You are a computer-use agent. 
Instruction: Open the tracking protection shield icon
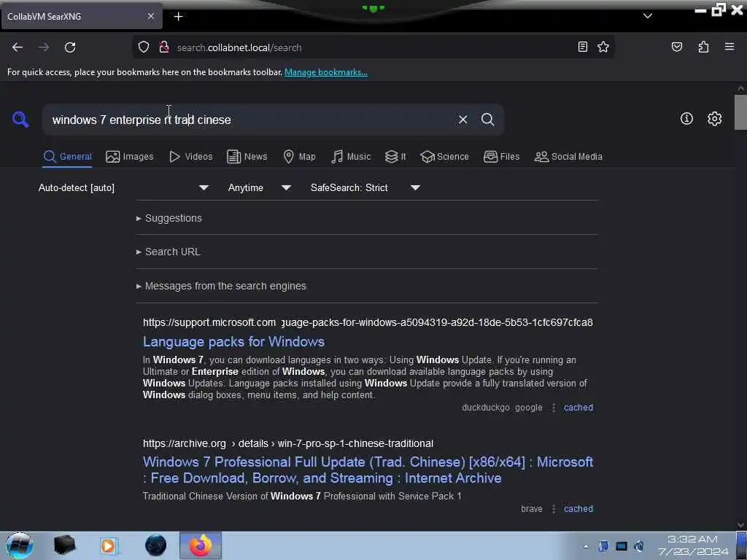click(x=144, y=47)
